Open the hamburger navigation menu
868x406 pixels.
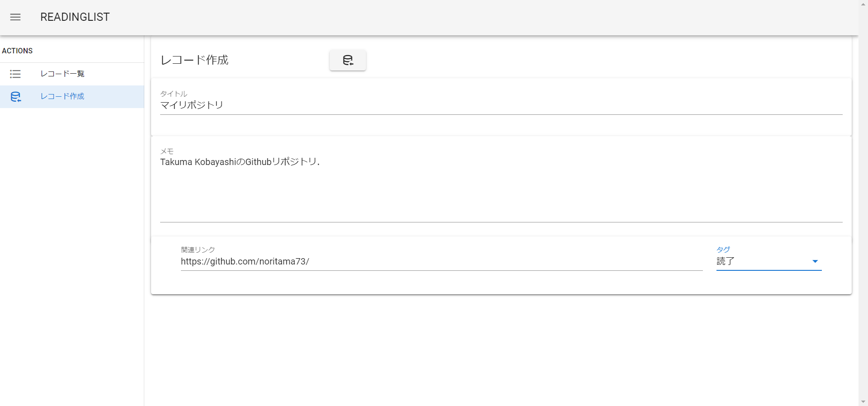coord(15,17)
